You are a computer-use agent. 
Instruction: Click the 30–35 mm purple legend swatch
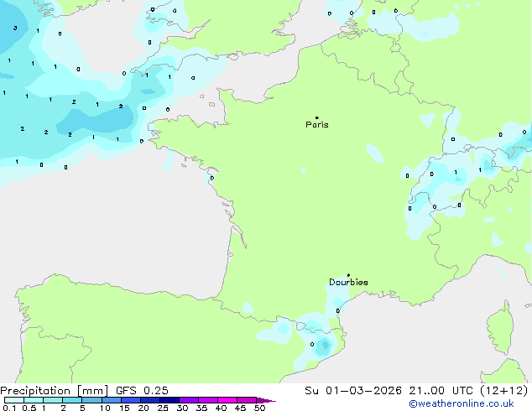coord(188,400)
